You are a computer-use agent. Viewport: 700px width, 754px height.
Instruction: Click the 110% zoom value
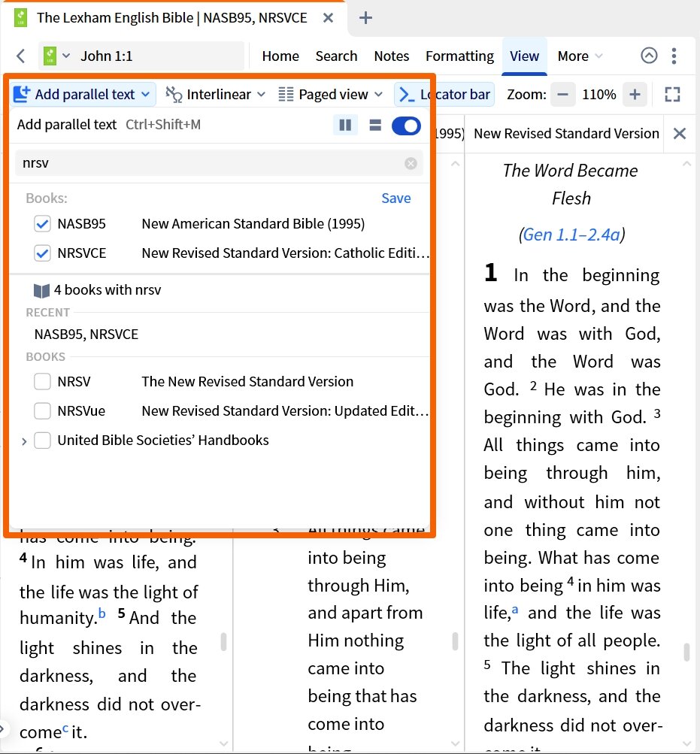599,94
